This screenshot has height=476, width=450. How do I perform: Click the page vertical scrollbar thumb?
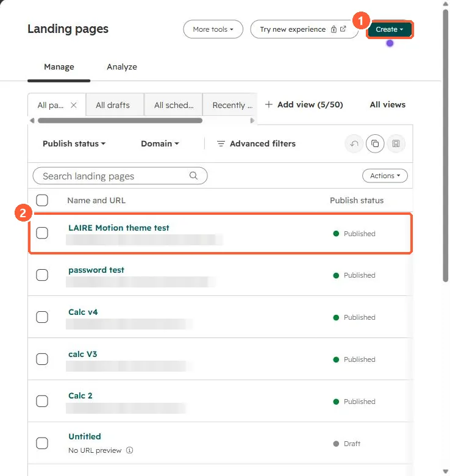coord(446,145)
